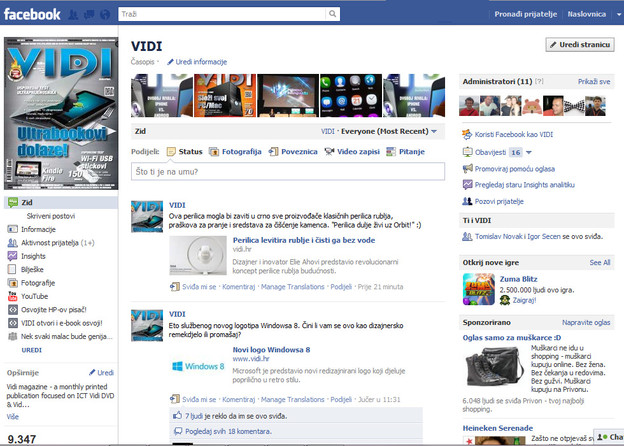The image size is (624, 446).
Task: Click washing machine article thumbnail
Action: [x=198, y=255]
